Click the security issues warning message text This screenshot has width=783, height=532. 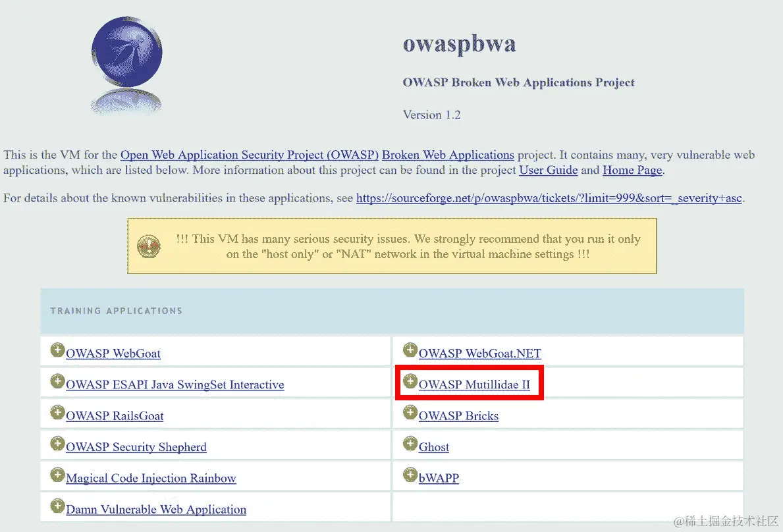(408, 246)
